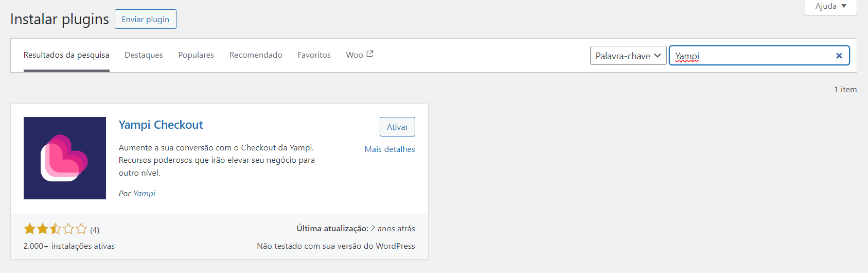The width and height of the screenshot is (868, 273).
Task: Switch to the Populares tab
Action: point(196,55)
